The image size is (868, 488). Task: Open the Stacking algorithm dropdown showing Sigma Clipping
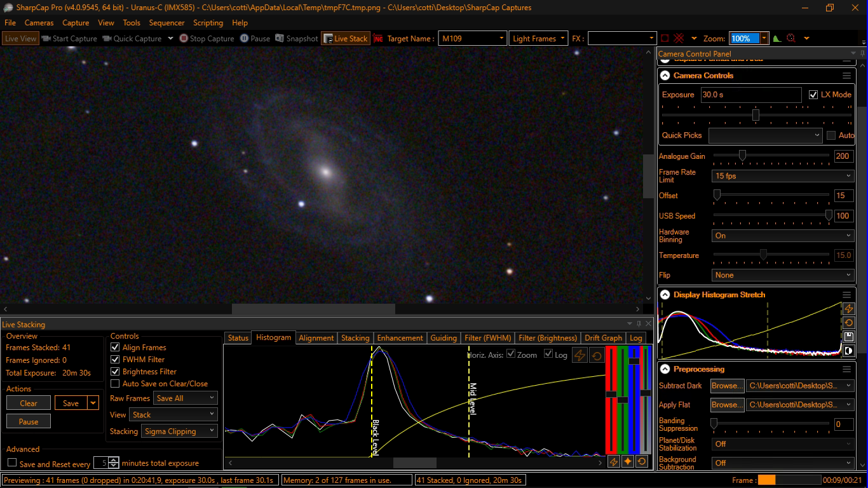coord(179,431)
